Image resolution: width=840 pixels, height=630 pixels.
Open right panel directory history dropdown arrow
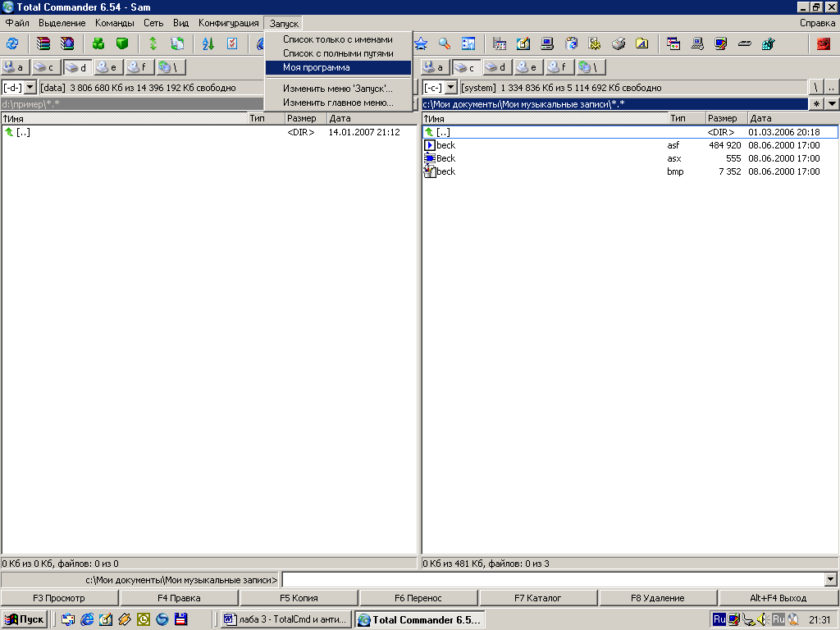tap(832, 104)
